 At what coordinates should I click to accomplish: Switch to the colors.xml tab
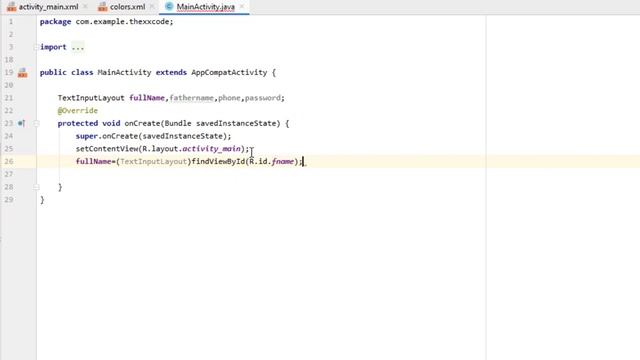(127, 7)
